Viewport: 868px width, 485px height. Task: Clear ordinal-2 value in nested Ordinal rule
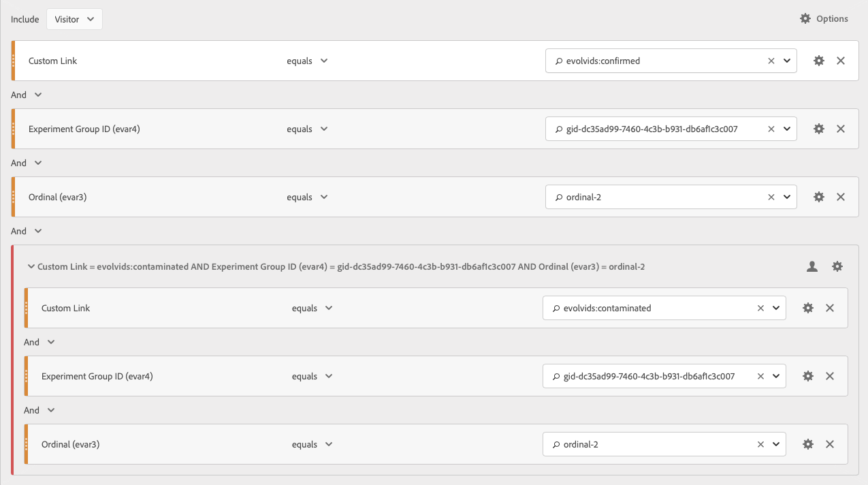(760, 444)
